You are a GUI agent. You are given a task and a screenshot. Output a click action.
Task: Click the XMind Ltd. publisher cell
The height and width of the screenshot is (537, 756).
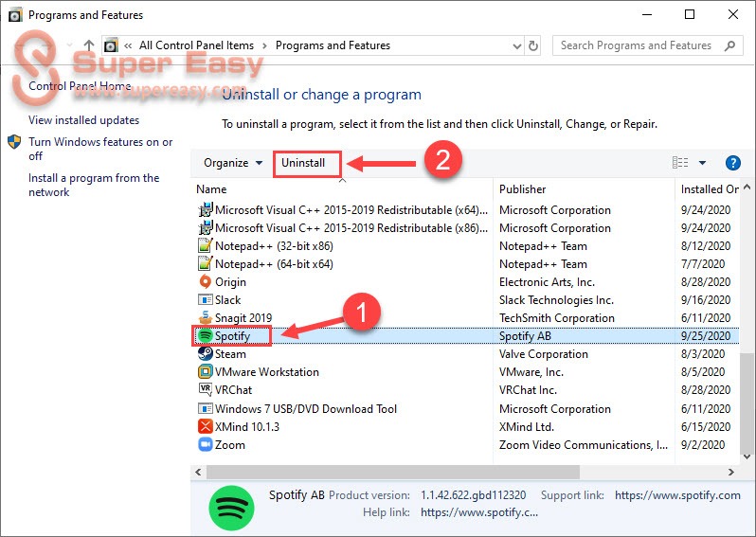(527, 426)
